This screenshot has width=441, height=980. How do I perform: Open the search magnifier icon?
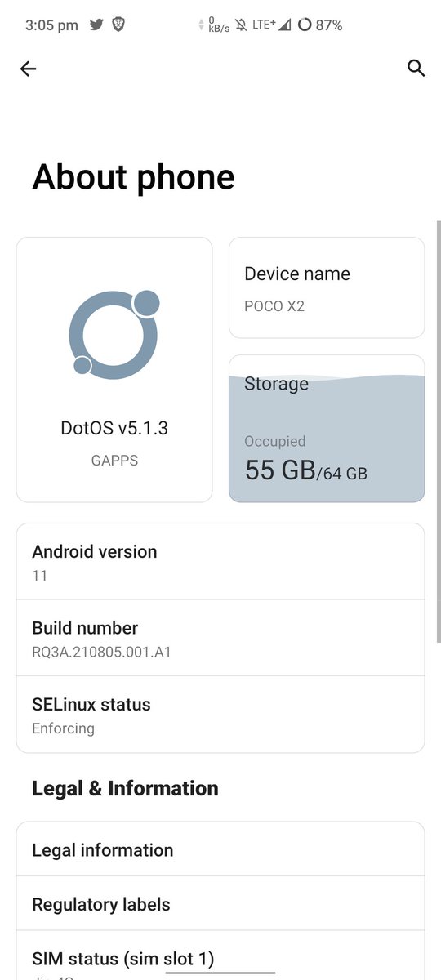416,69
